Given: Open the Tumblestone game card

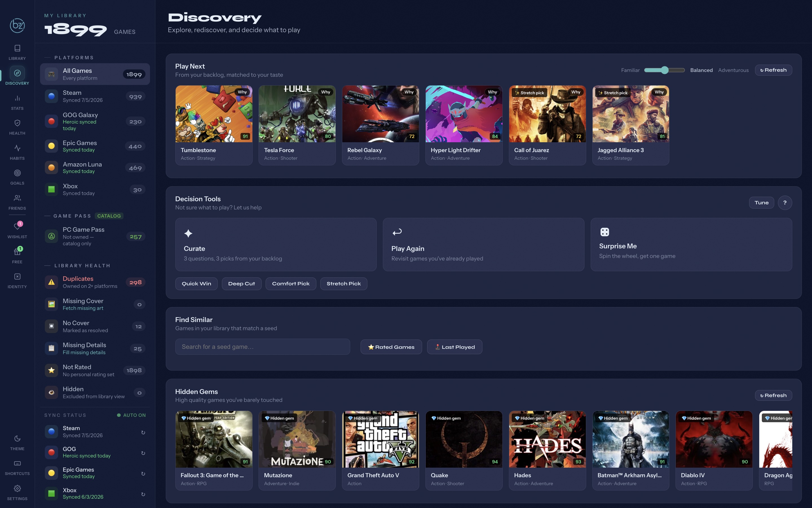Looking at the screenshot, I should (214, 125).
